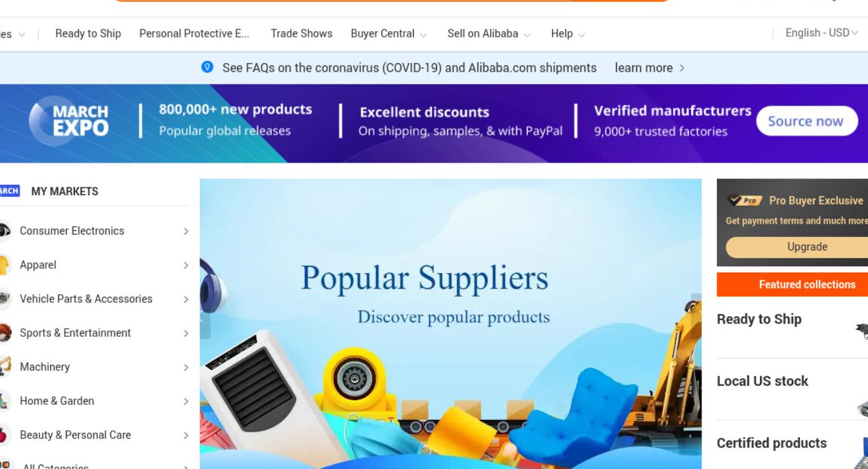Click the Upgrade button for Pro Buyer
The image size is (868, 469).
(x=807, y=247)
